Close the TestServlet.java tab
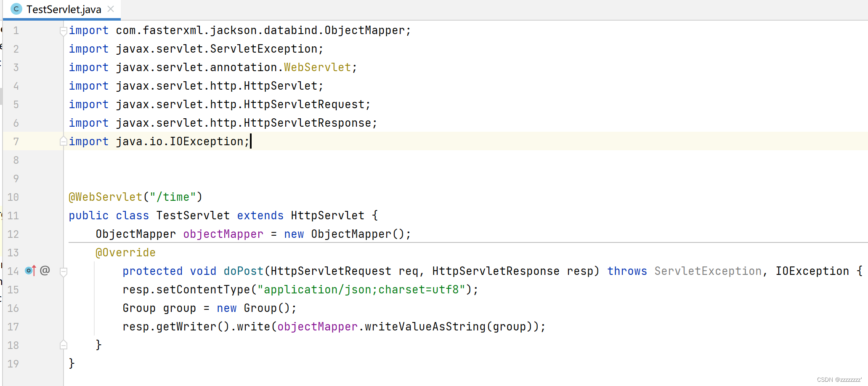 (x=111, y=9)
